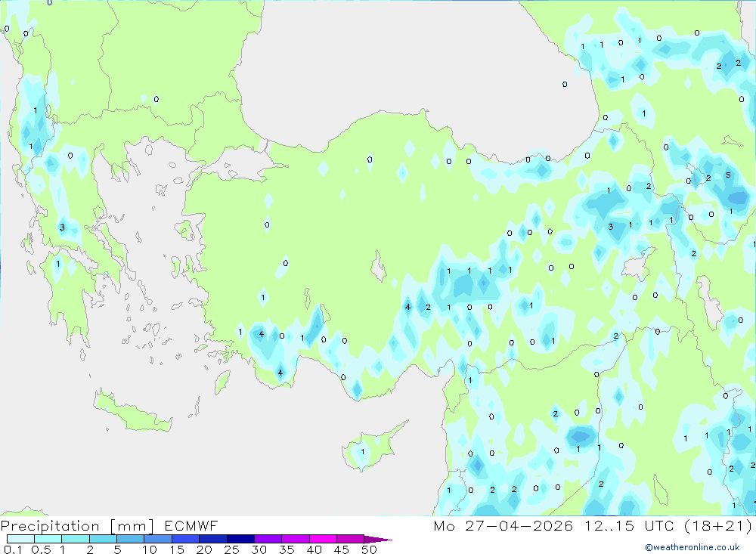Click the '5' precipitation value on the map
Image resolution: width=756 pixels, height=554 pixels.
pos(728,175)
